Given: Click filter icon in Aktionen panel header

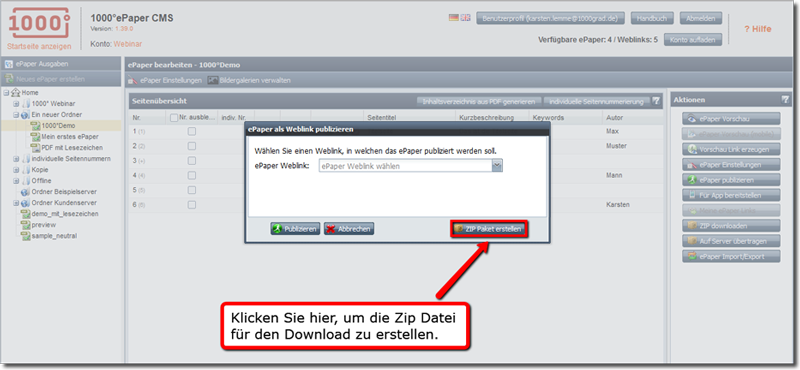Looking at the screenshot, I should point(785,100).
